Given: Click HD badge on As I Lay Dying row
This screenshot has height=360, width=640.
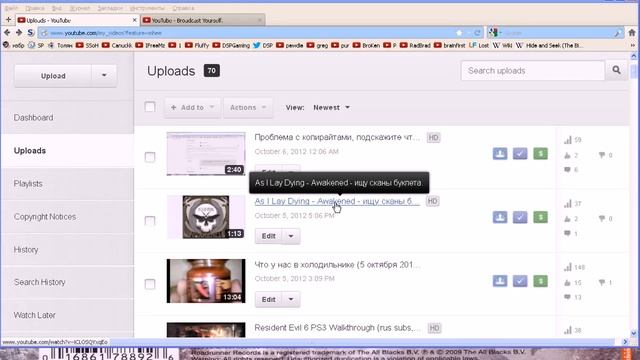Looking at the screenshot, I should pyautogui.click(x=433, y=201).
